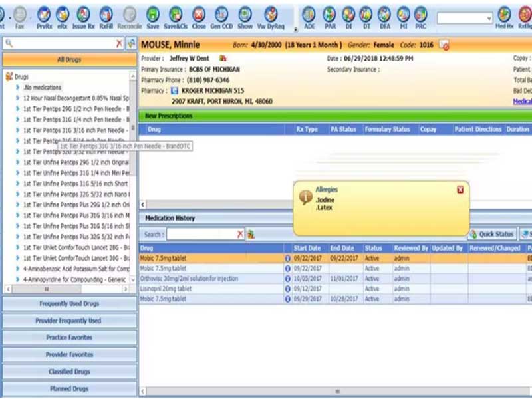Expand 12 Hour Nasal Decongestant tree item
Screen dimensions: 532x399
point(17,98)
